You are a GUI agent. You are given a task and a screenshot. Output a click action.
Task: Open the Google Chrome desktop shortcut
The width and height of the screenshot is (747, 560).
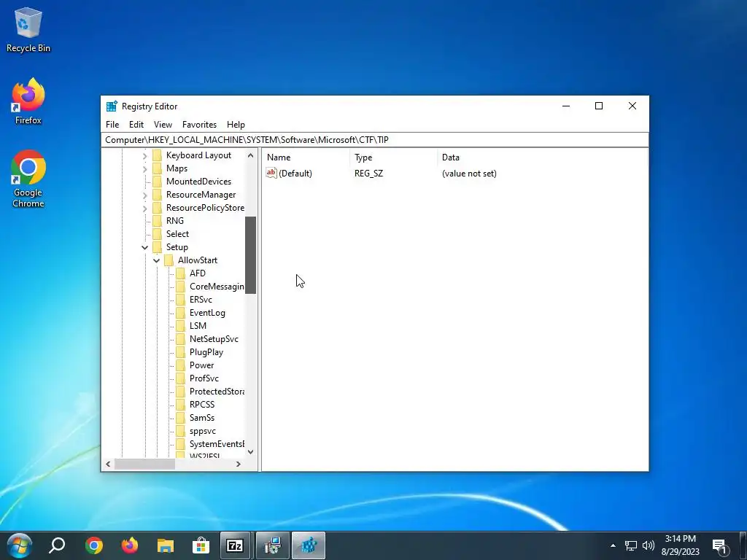[28, 179]
